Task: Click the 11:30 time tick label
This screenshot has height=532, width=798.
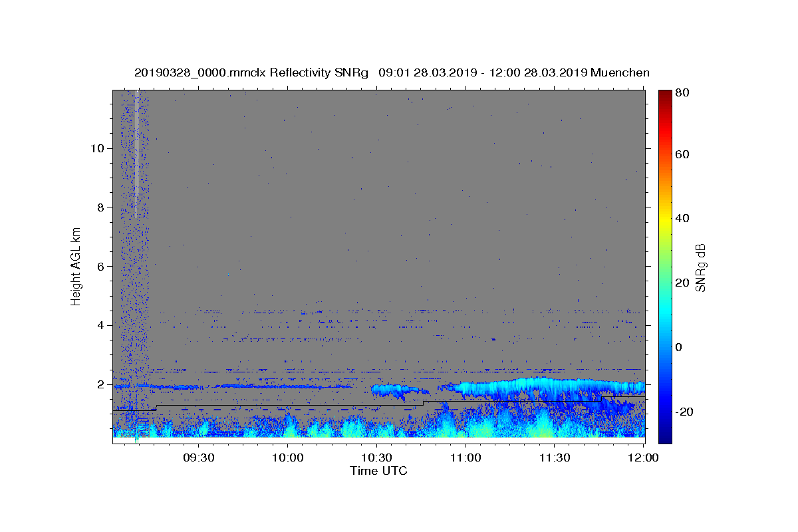Action: 555,458
